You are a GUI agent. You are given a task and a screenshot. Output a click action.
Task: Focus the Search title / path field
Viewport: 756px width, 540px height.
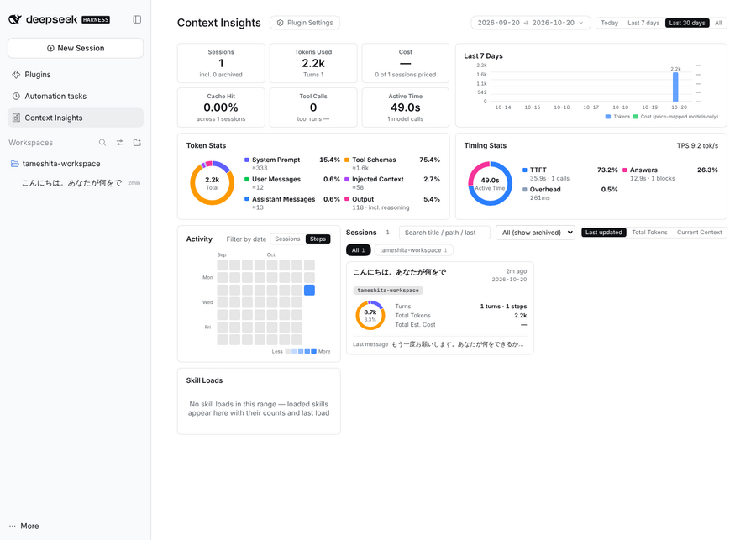(444, 233)
